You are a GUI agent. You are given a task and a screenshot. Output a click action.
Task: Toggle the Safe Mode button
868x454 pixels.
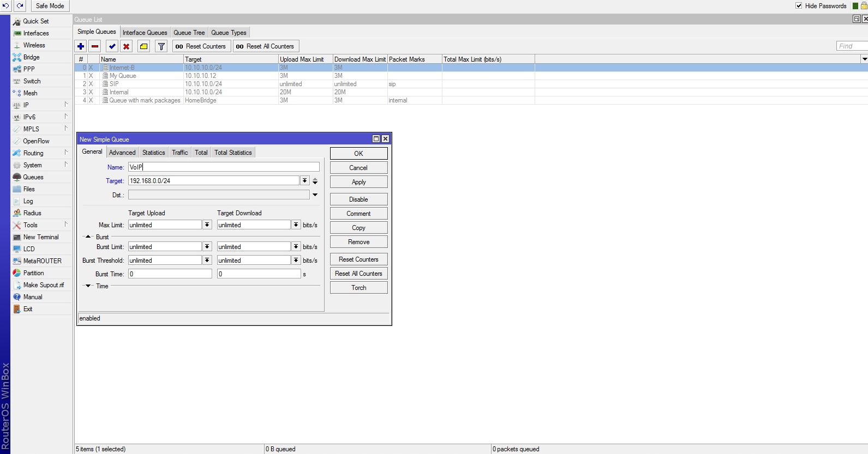(x=50, y=6)
